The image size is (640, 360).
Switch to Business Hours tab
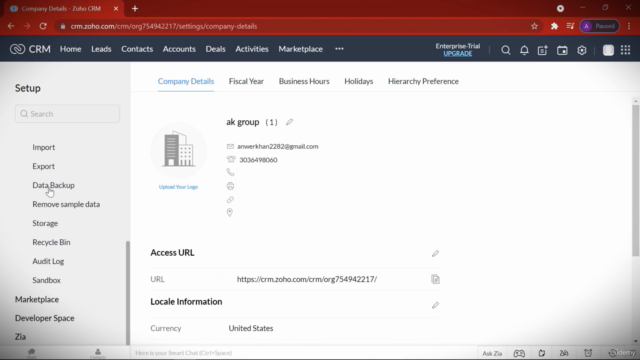coord(304,81)
